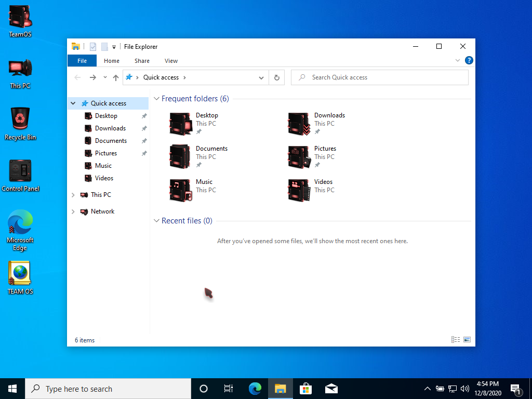The image size is (532, 399).
Task: Select This PC in navigation pane
Action: [x=101, y=195]
